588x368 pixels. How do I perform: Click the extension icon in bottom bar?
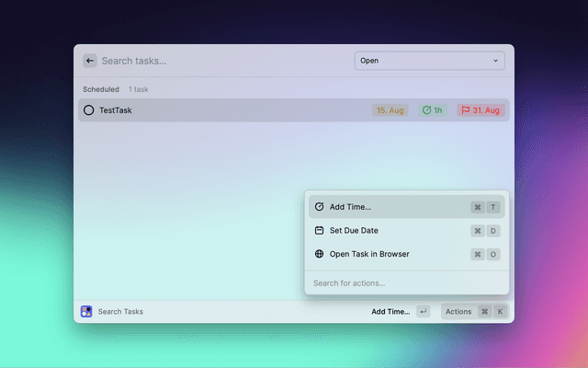pyautogui.click(x=85, y=312)
